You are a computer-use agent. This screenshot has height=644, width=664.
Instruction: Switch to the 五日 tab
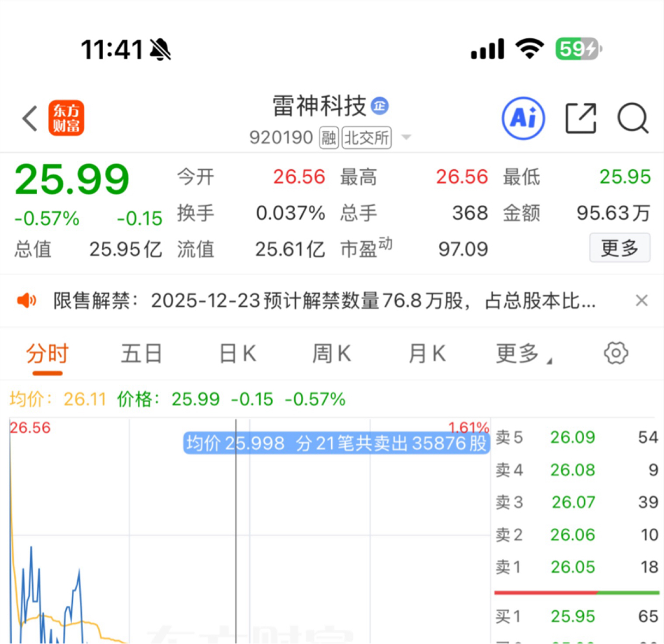click(x=141, y=353)
